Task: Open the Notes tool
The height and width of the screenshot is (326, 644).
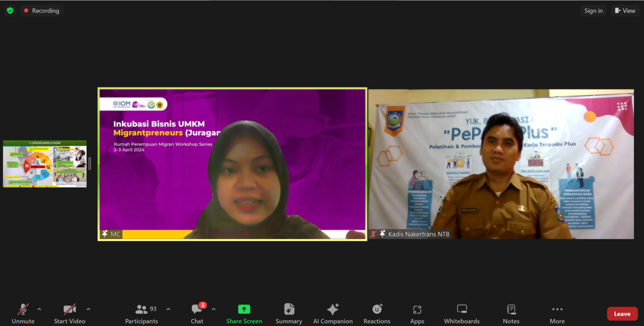Action: tap(511, 313)
